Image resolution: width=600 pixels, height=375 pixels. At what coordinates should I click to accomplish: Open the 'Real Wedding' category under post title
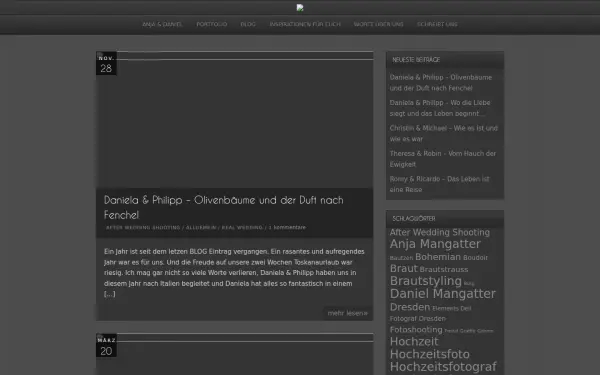tap(242, 227)
